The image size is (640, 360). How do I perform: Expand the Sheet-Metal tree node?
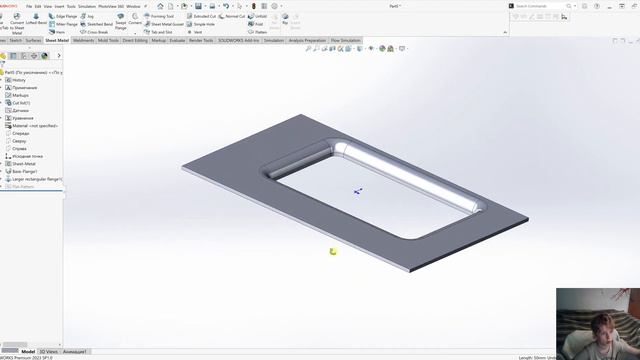click(x=2, y=164)
